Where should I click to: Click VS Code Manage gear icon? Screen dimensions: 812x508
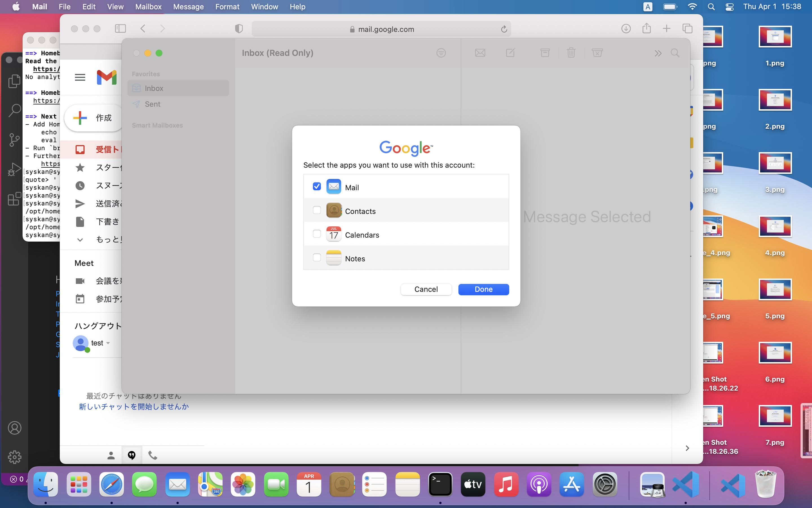click(x=14, y=457)
